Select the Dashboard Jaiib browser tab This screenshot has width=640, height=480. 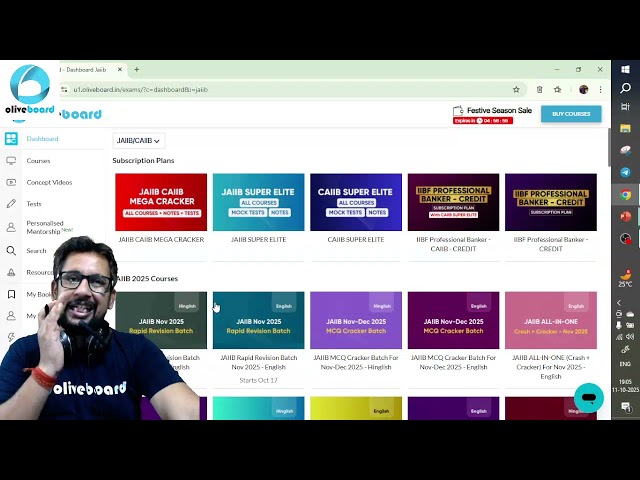[x=90, y=70]
